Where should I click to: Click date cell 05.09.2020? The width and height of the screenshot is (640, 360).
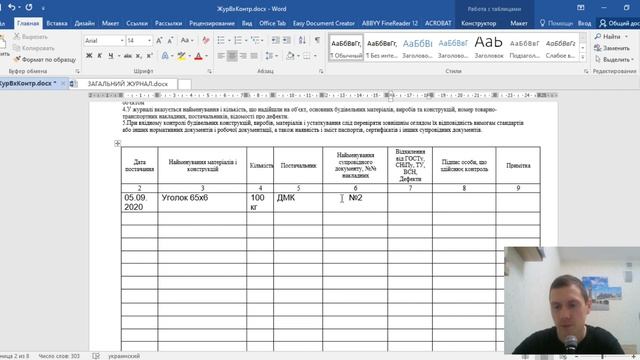point(140,202)
